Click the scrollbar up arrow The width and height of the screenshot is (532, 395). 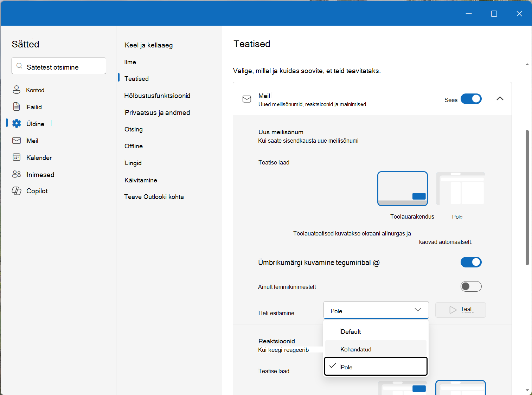click(527, 64)
